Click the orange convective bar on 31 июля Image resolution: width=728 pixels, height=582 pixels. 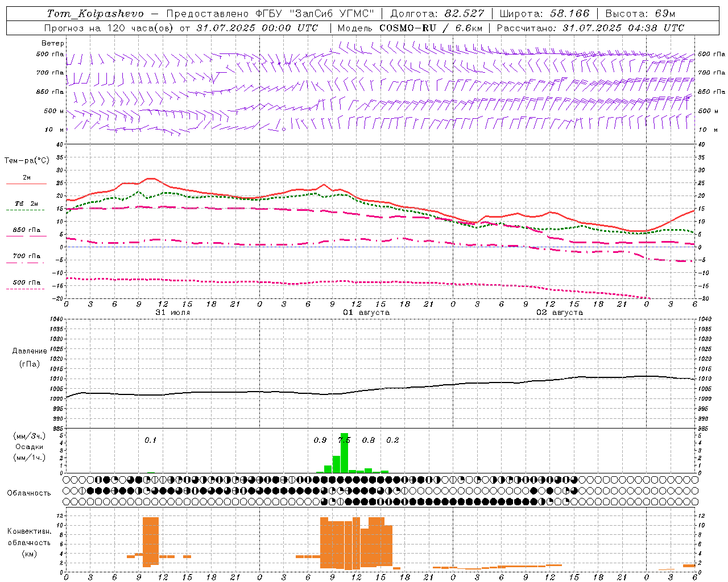click(x=151, y=542)
